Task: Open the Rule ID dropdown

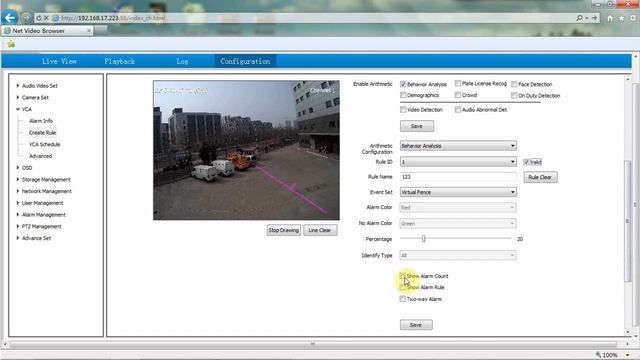Action: coord(458,162)
